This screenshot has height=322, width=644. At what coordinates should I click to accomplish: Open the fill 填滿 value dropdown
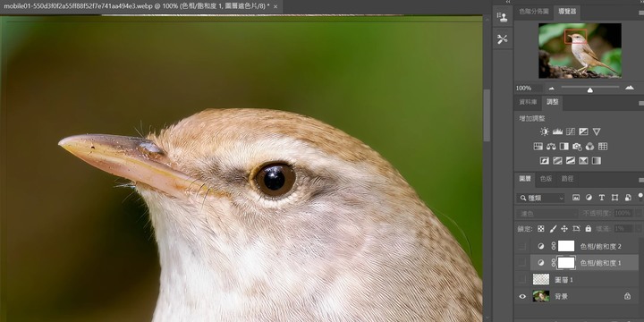coord(639,229)
